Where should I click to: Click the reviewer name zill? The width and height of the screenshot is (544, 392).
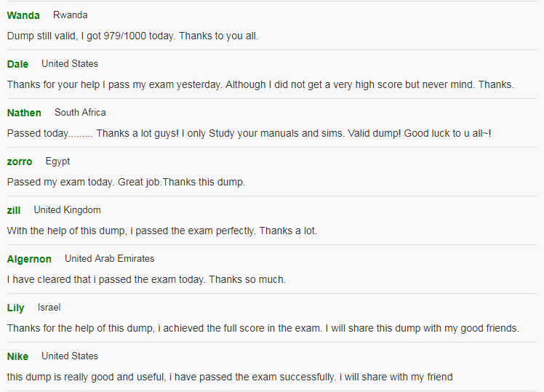coord(14,210)
